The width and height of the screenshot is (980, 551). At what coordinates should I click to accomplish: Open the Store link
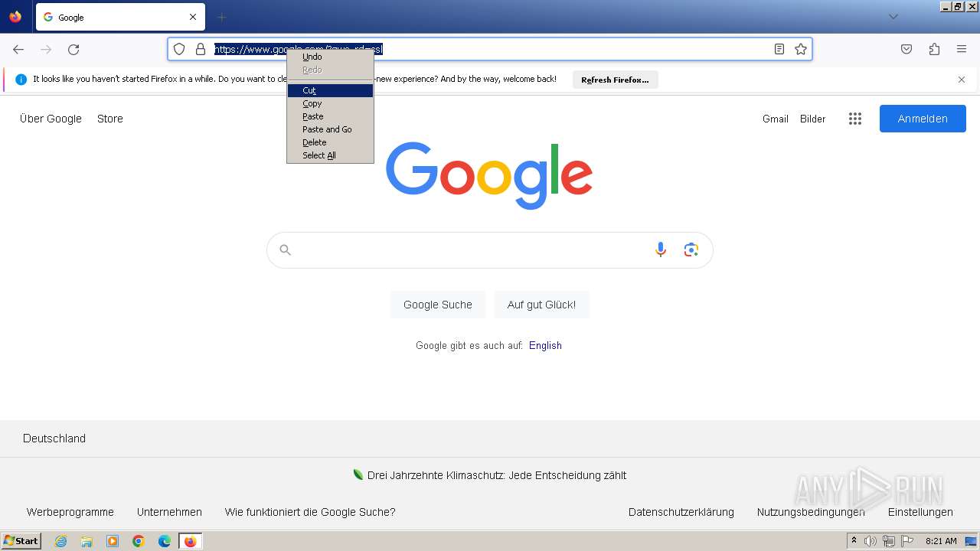pos(110,119)
